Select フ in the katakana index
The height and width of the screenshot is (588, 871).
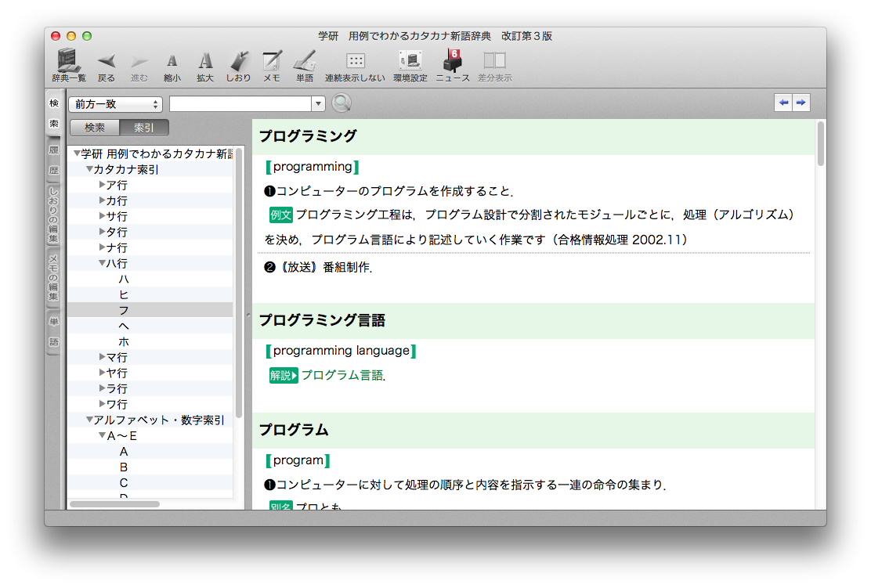124,311
